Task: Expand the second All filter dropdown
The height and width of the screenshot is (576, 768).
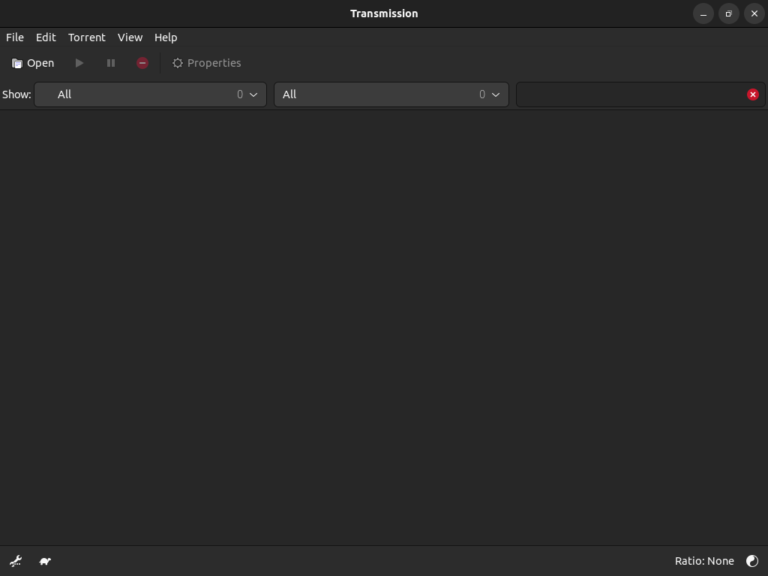Action: [391, 94]
